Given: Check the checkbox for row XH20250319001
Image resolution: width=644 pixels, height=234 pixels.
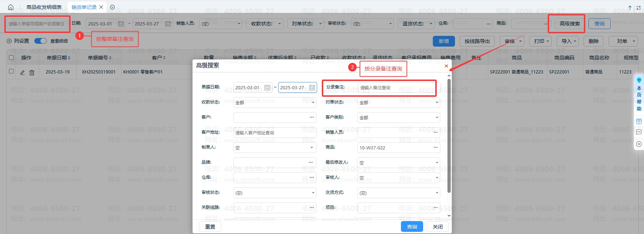Looking at the screenshot, I should click(11, 71).
